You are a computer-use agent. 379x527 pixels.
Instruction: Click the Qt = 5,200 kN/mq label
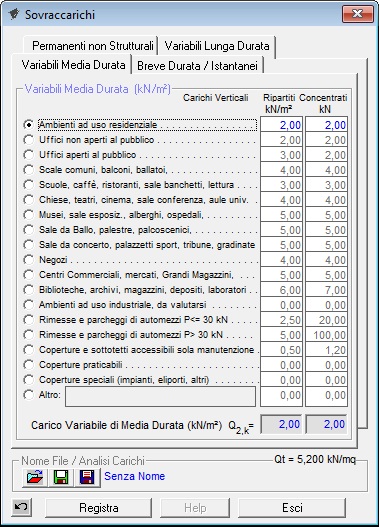tap(315, 459)
